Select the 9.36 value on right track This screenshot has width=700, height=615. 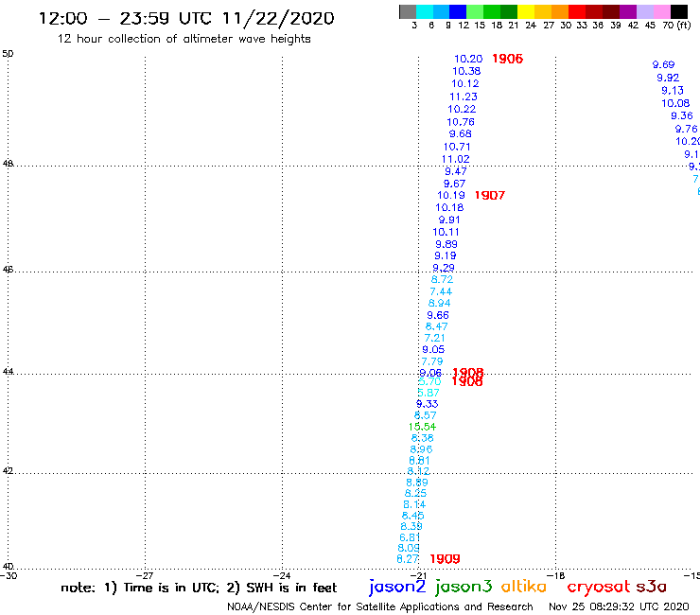[x=682, y=115]
